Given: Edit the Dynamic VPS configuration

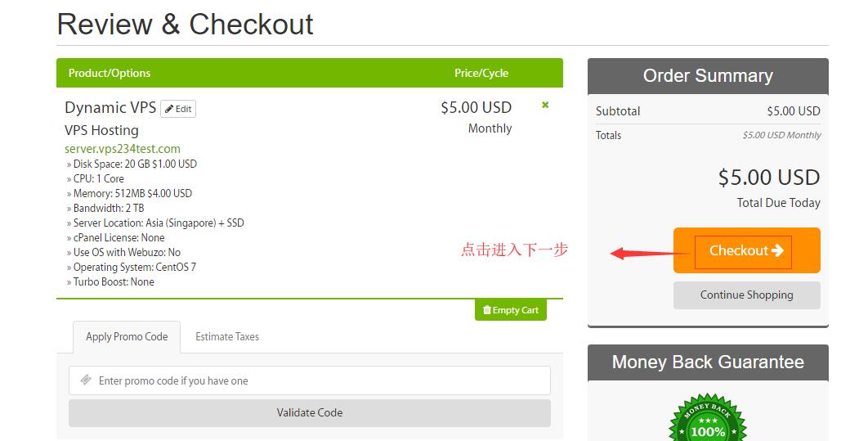Looking at the screenshot, I should pos(178,109).
